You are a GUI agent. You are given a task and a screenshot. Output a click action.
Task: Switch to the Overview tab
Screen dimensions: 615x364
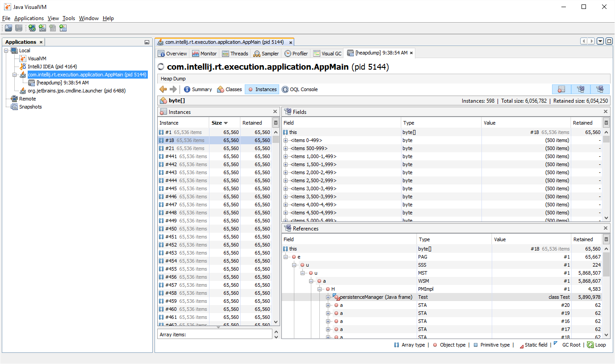click(x=173, y=53)
